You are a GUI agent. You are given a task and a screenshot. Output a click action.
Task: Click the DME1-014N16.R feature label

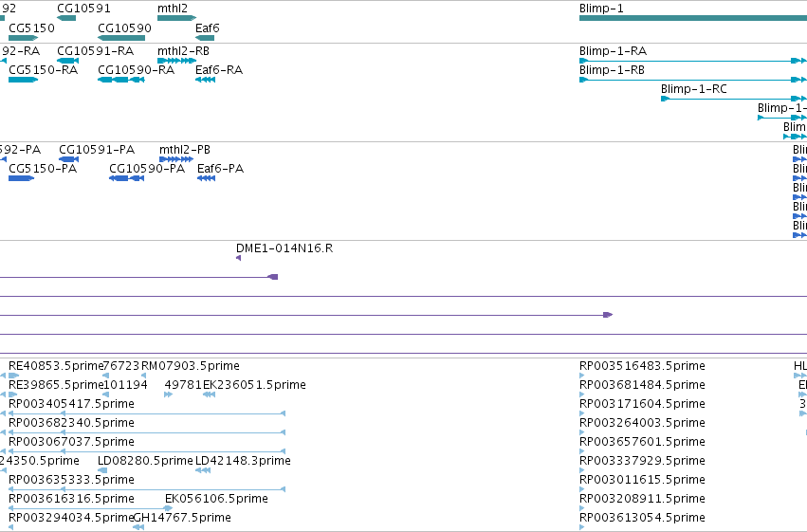click(284, 248)
